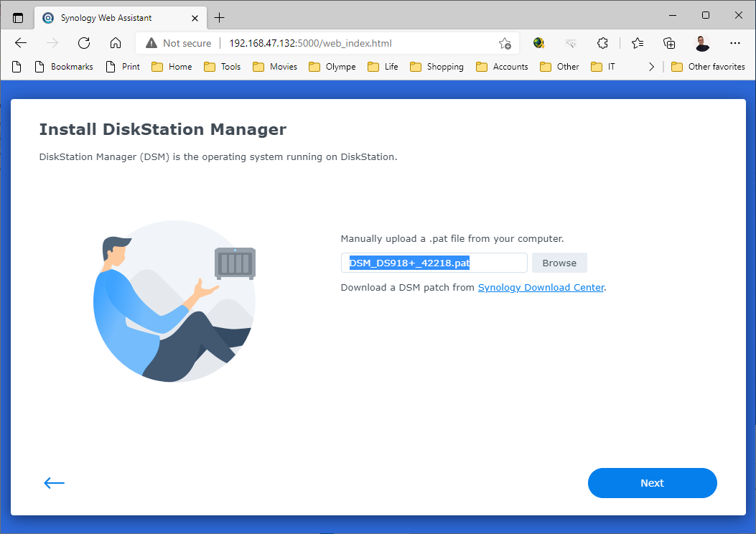The image size is (756, 534).
Task: Minimize the browser window
Action: 673,15
